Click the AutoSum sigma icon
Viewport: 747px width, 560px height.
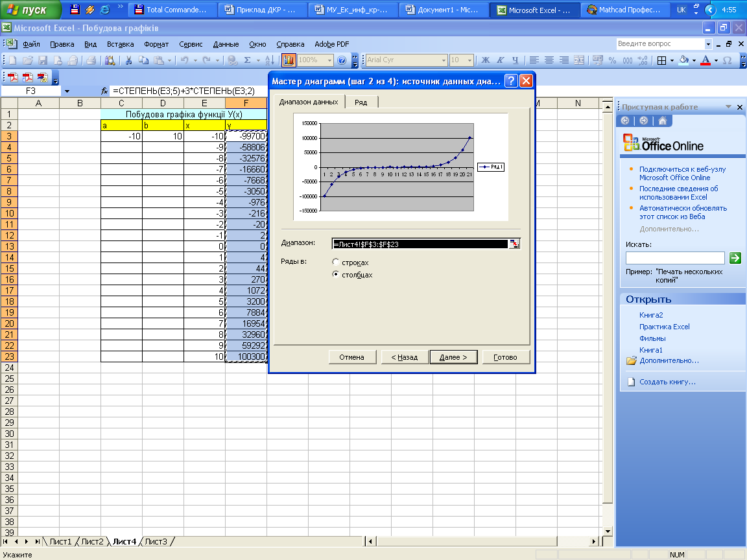click(247, 60)
